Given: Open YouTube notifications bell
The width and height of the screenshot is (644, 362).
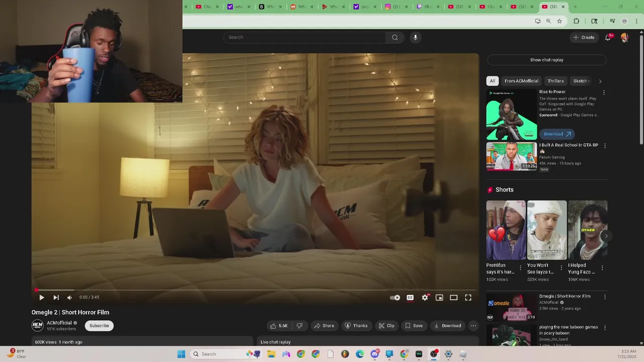Looking at the screenshot, I should click(x=608, y=37).
